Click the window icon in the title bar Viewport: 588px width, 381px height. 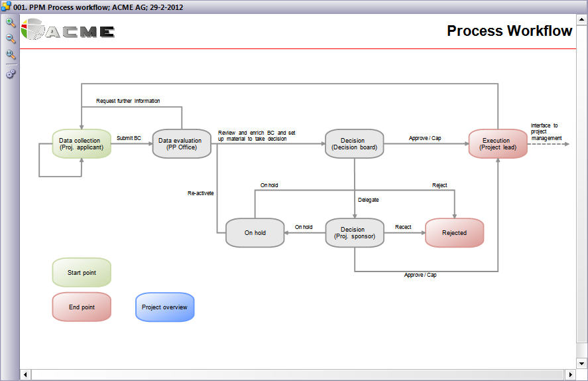[6, 7]
